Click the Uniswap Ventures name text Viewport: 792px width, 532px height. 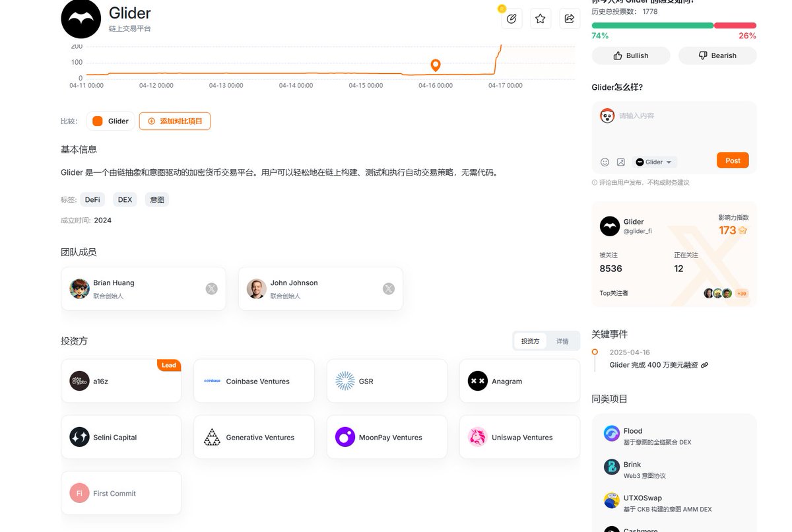pos(522,438)
